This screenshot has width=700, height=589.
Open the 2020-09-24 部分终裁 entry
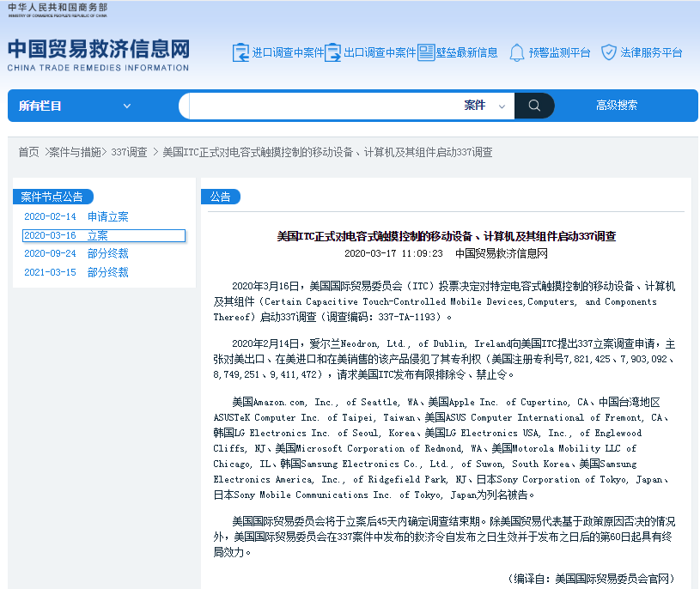(x=76, y=253)
